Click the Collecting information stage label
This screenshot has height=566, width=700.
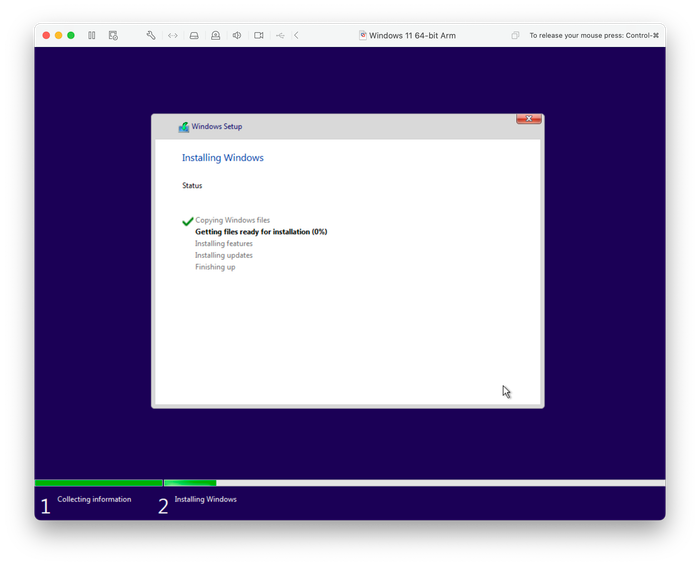[x=94, y=499]
